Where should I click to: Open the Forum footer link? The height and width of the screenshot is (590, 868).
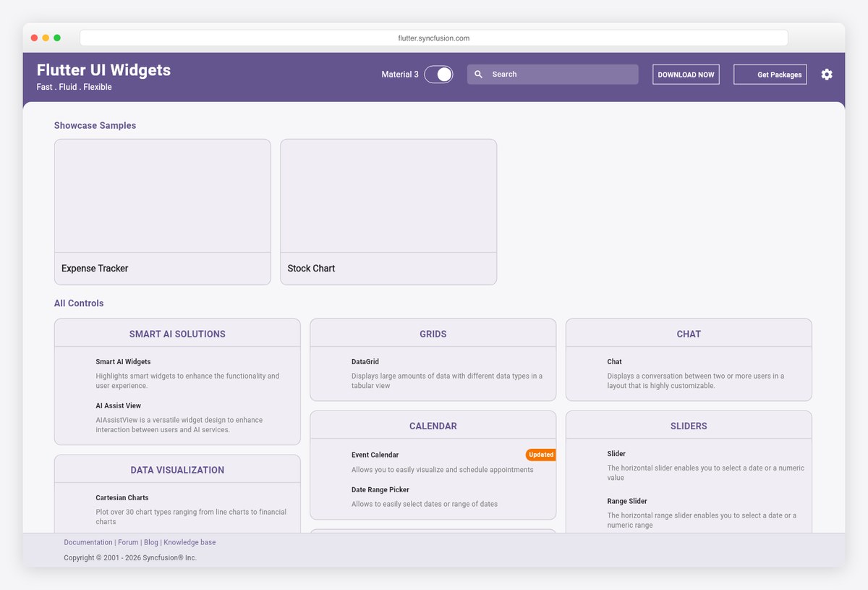[128, 542]
